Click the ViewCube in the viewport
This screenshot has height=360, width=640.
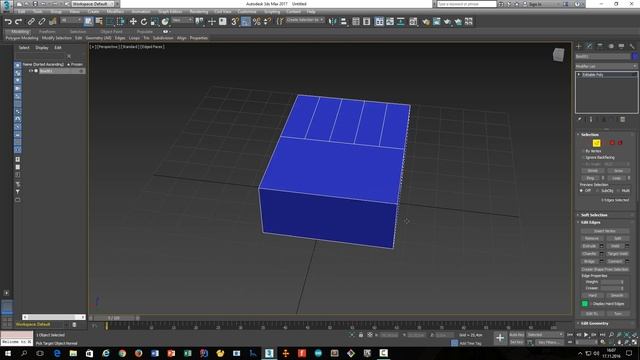[558, 55]
